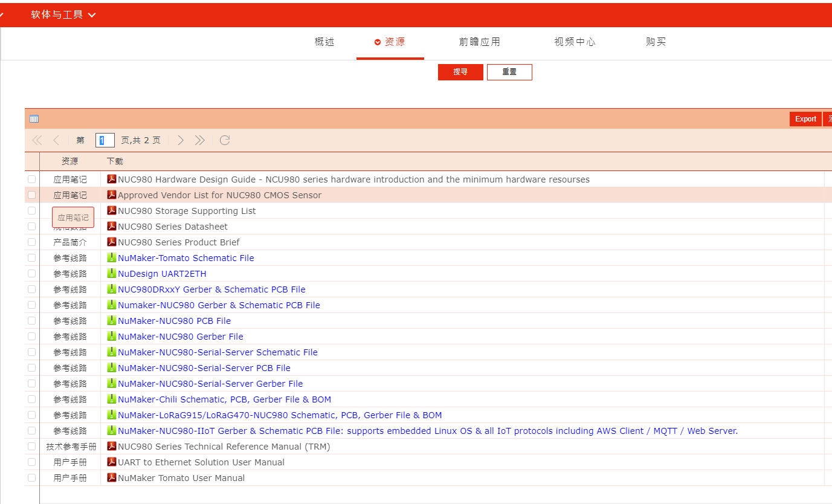Click the download icon for NuMaker-Chili files
The height and width of the screenshot is (504, 832).
[112, 399]
